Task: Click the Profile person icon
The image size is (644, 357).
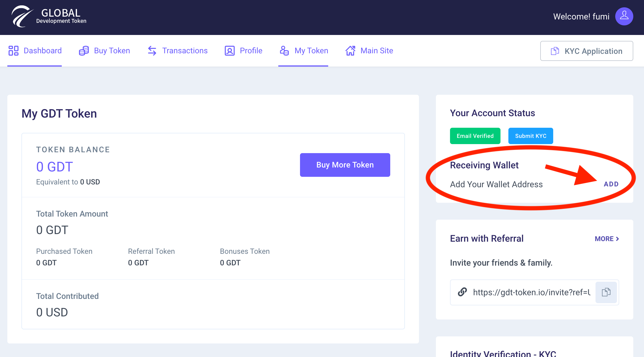Action: [x=230, y=51]
